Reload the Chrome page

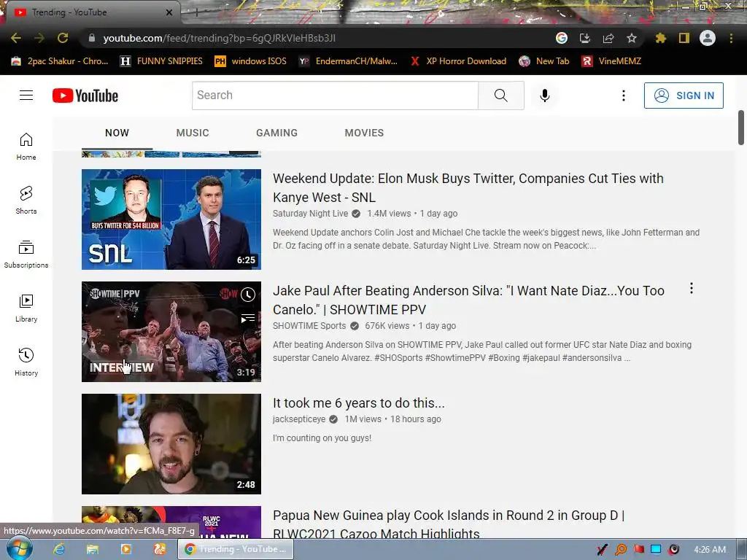pyautogui.click(x=63, y=38)
